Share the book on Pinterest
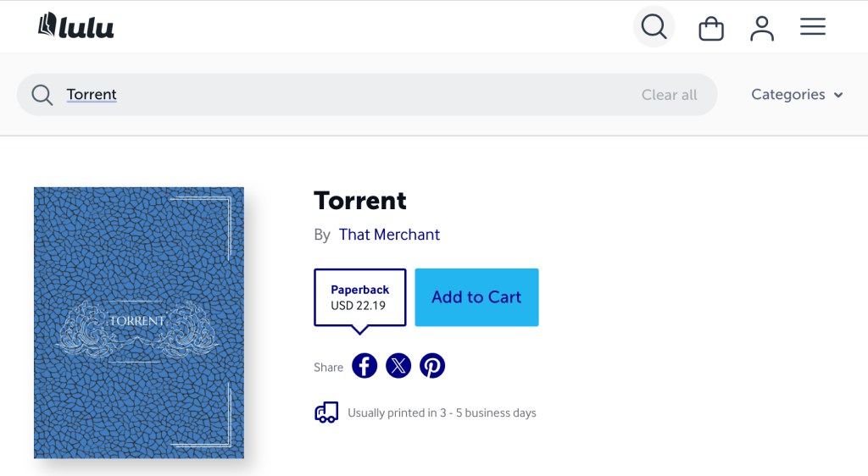 432,366
